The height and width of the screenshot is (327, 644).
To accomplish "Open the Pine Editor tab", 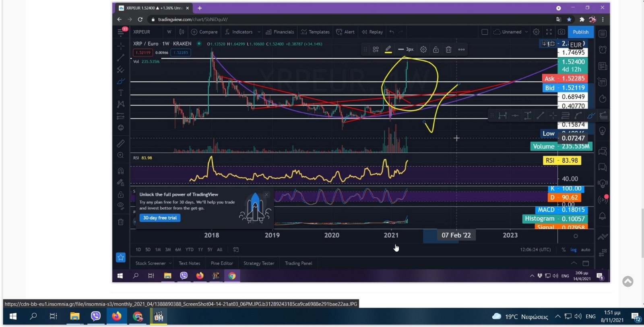I will [222, 263].
